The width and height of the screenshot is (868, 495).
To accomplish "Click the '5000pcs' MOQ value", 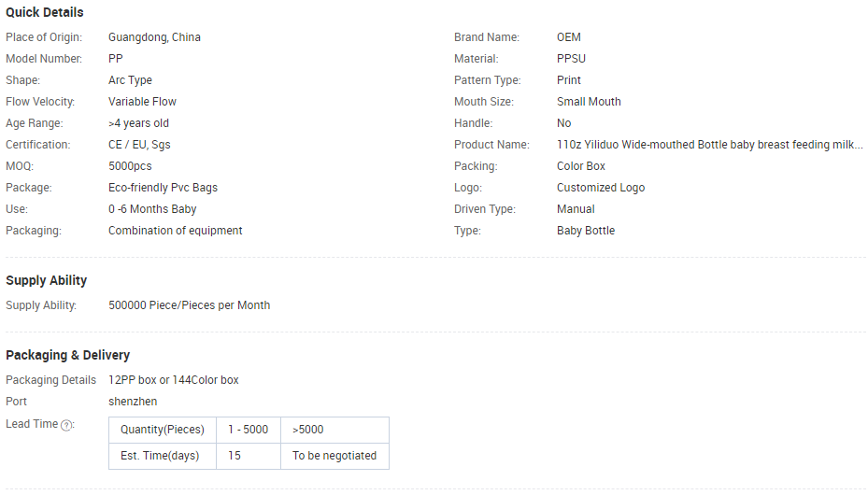I will (130, 166).
